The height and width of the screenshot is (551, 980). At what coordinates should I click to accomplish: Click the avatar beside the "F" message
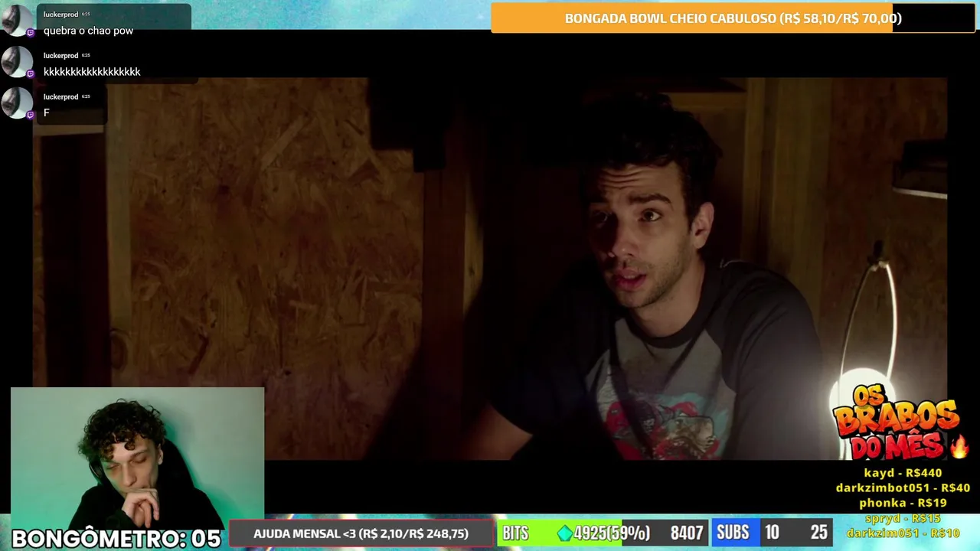click(x=16, y=103)
